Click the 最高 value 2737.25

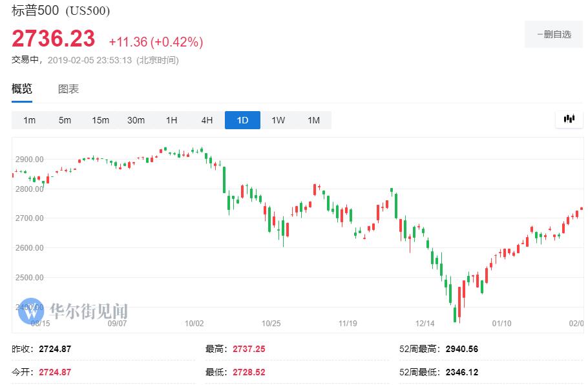point(249,349)
